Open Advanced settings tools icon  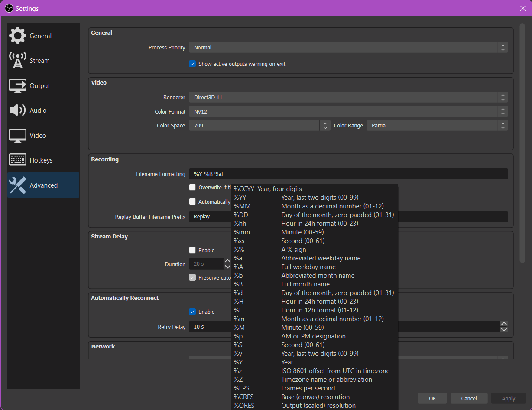coord(17,185)
